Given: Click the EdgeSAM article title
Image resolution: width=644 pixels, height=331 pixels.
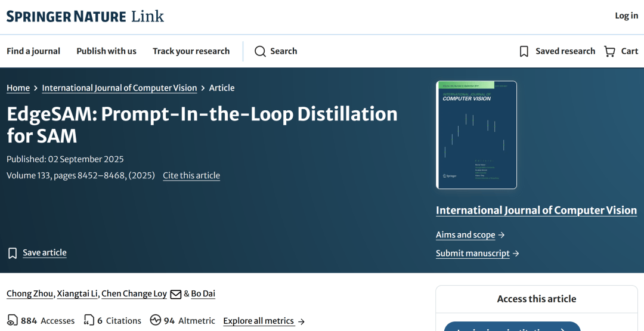Looking at the screenshot, I should 202,125.
